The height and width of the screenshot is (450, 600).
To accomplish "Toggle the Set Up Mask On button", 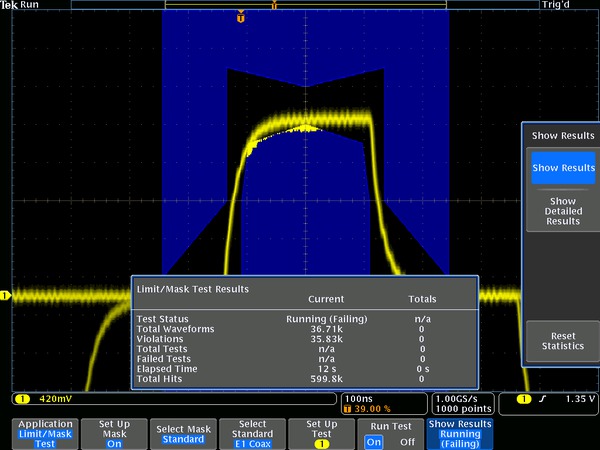I will (113, 432).
